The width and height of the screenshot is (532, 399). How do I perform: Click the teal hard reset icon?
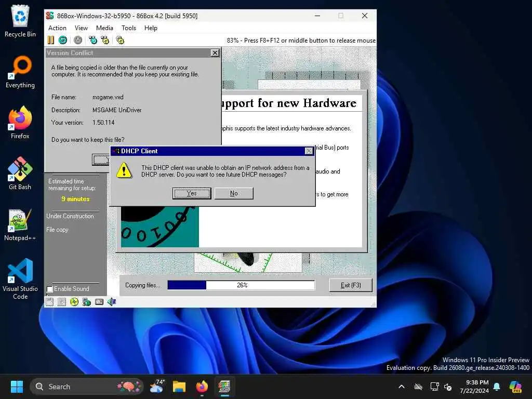click(x=63, y=40)
